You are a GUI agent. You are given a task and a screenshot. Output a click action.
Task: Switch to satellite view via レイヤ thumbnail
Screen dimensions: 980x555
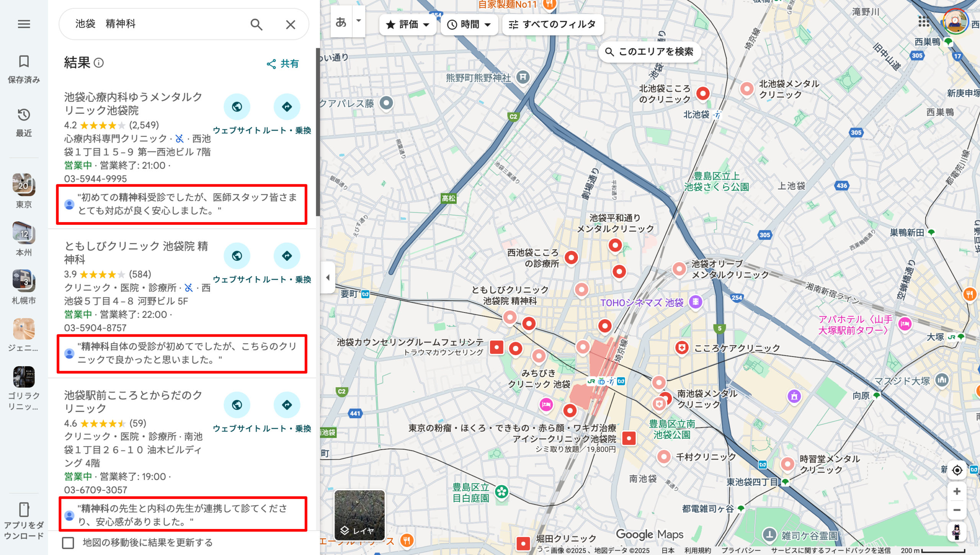point(360,515)
